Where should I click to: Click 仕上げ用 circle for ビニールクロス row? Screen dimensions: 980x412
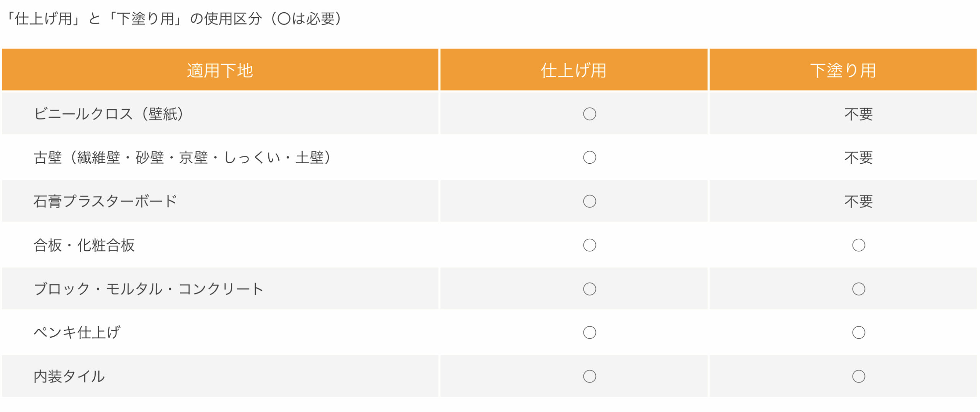(590, 114)
